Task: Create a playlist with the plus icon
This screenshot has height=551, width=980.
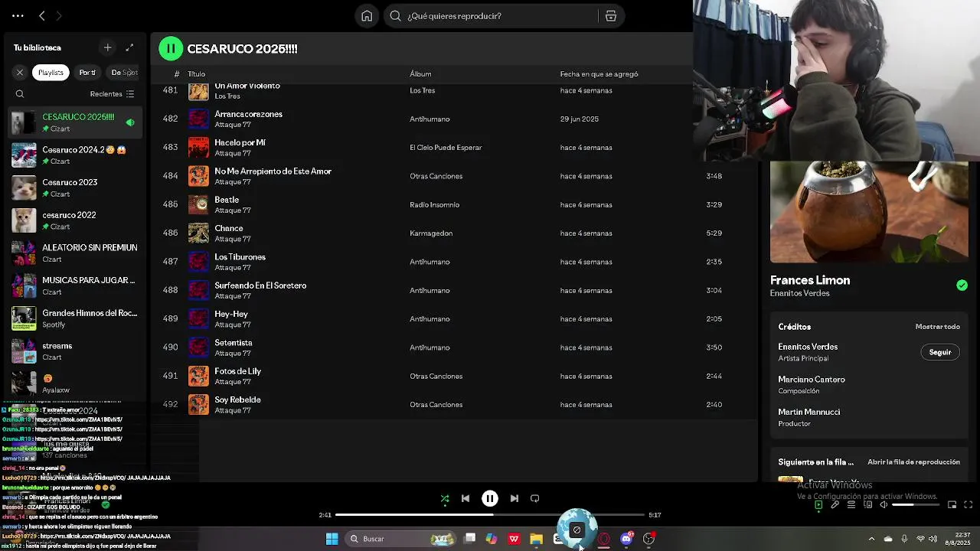Action: (x=108, y=47)
